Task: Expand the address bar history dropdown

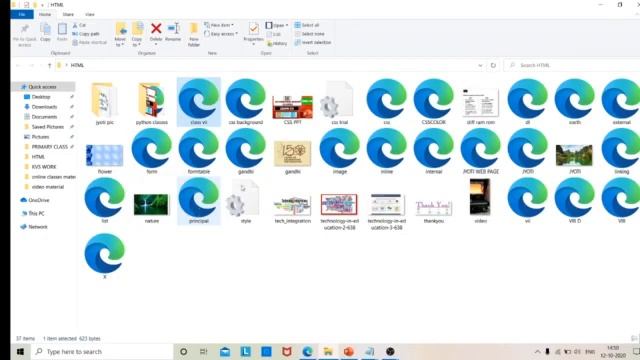Action: coord(480,65)
